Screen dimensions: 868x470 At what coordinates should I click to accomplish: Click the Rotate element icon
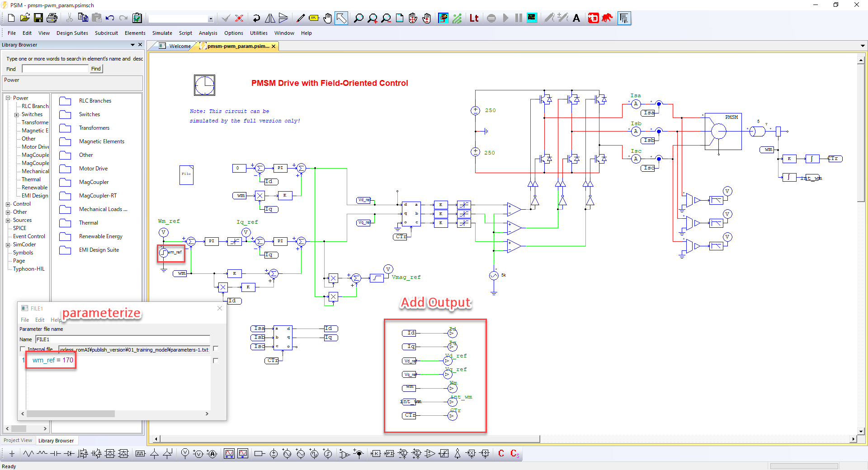256,18
